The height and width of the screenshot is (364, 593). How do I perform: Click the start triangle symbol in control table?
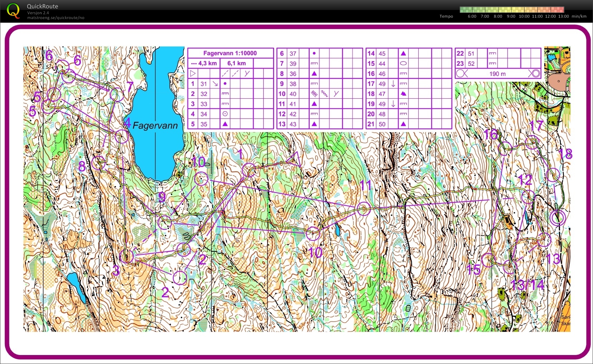click(x=193, y=73)
